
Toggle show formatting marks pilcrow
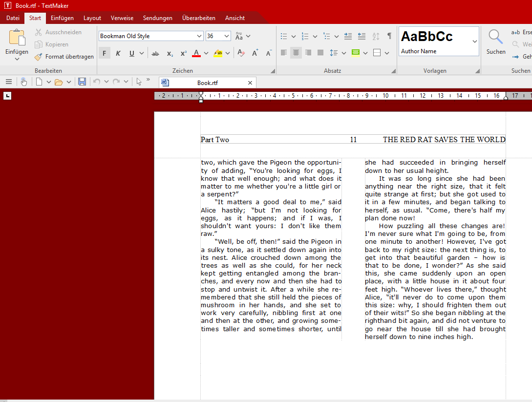pos(389,36)
